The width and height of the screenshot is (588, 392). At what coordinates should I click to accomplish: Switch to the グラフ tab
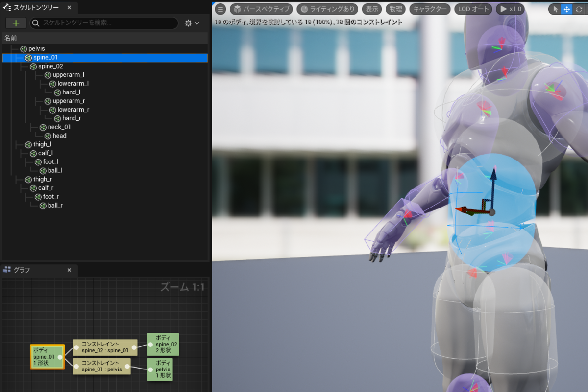tap(22, 270)
